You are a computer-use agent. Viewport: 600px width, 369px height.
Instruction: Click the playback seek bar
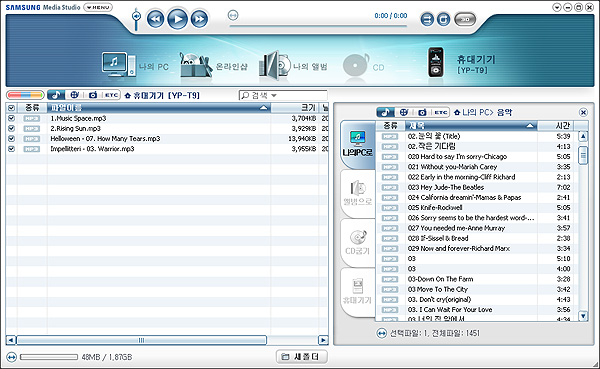coord(318,26)
